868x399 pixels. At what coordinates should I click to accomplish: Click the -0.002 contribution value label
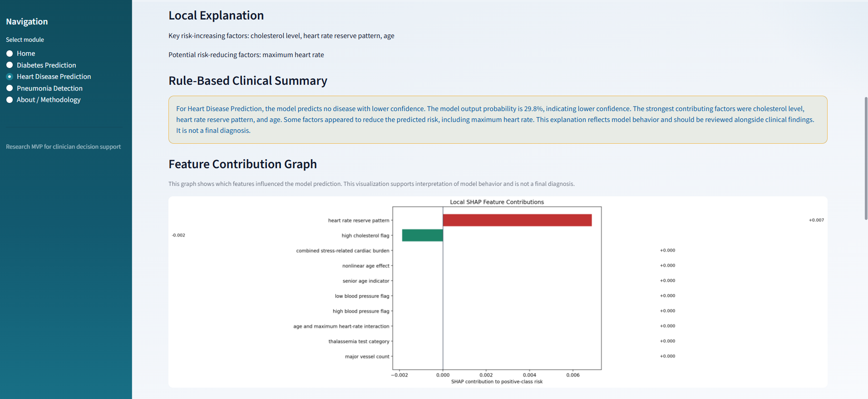click(x=178, y=235)
